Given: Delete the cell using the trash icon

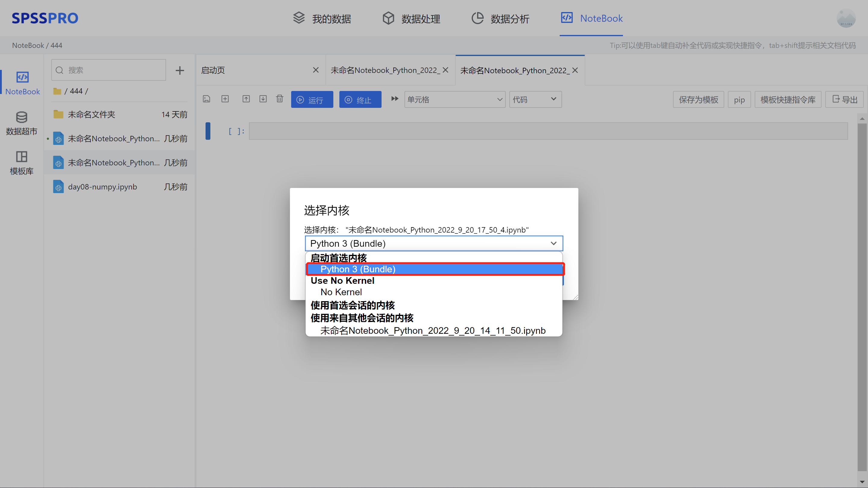Looking at the screenshot, I should coord(279,99).
